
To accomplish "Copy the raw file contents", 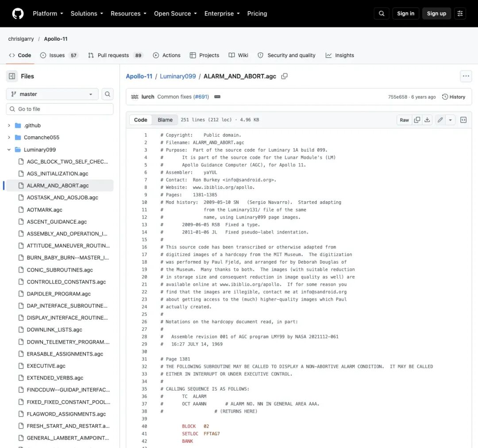I will [417, 120].
